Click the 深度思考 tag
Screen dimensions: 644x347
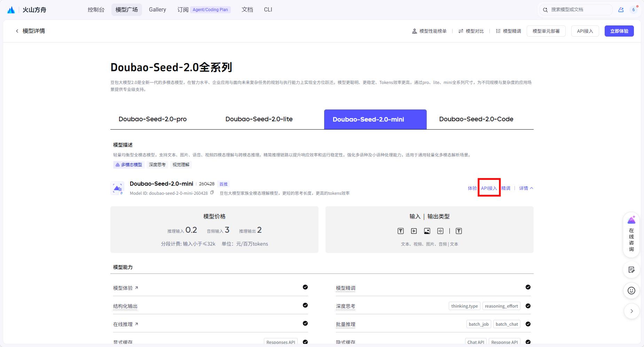[x=157, y=165]
